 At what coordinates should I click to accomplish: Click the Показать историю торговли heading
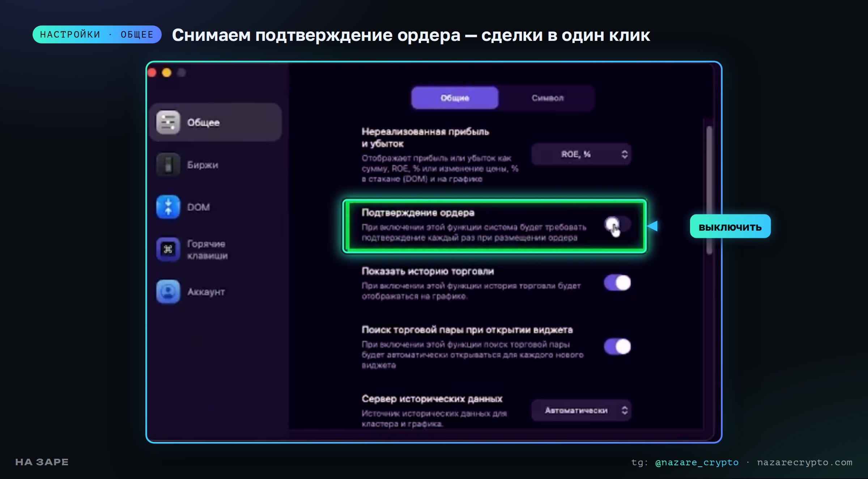[x=428, y=271]
